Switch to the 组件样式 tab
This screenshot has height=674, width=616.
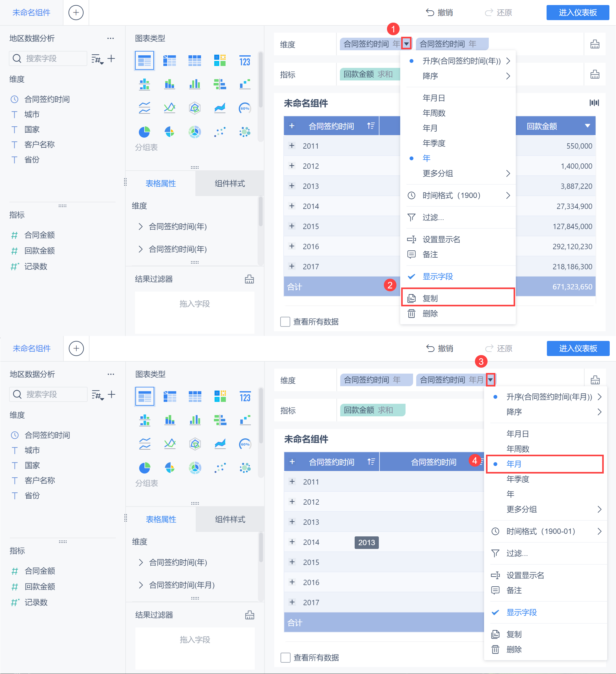coord(230,184)
